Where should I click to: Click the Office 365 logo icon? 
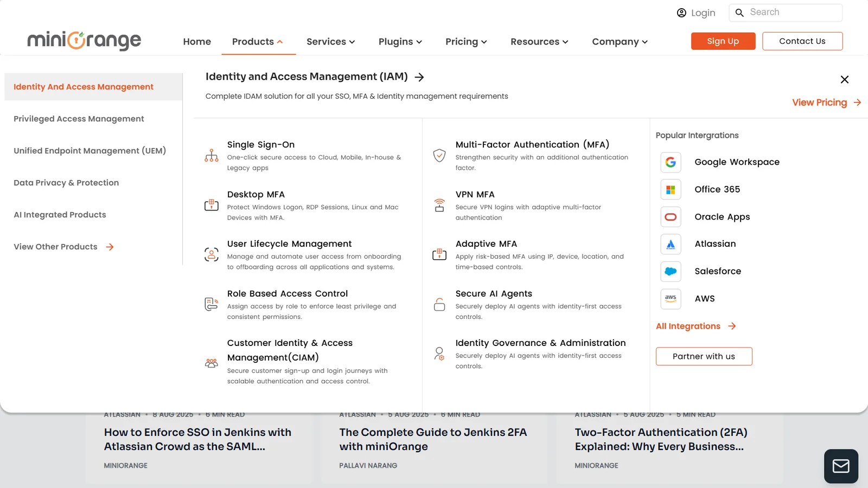671,190
